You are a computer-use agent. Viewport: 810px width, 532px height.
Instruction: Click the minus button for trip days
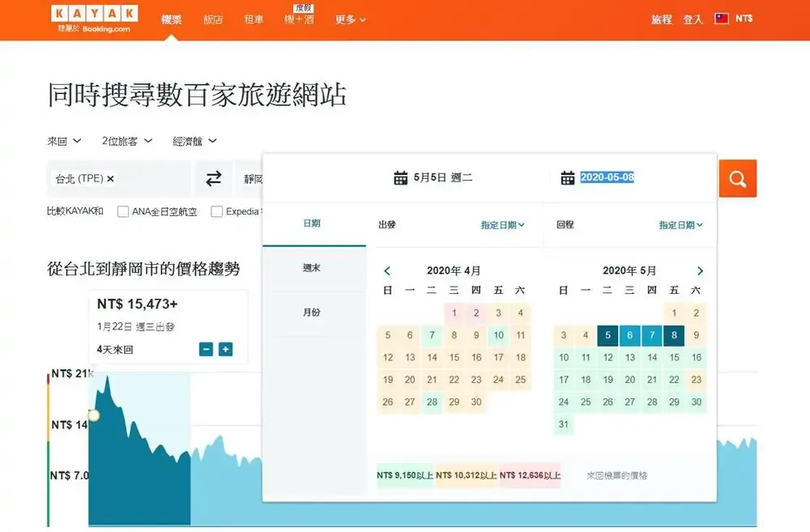206,349
